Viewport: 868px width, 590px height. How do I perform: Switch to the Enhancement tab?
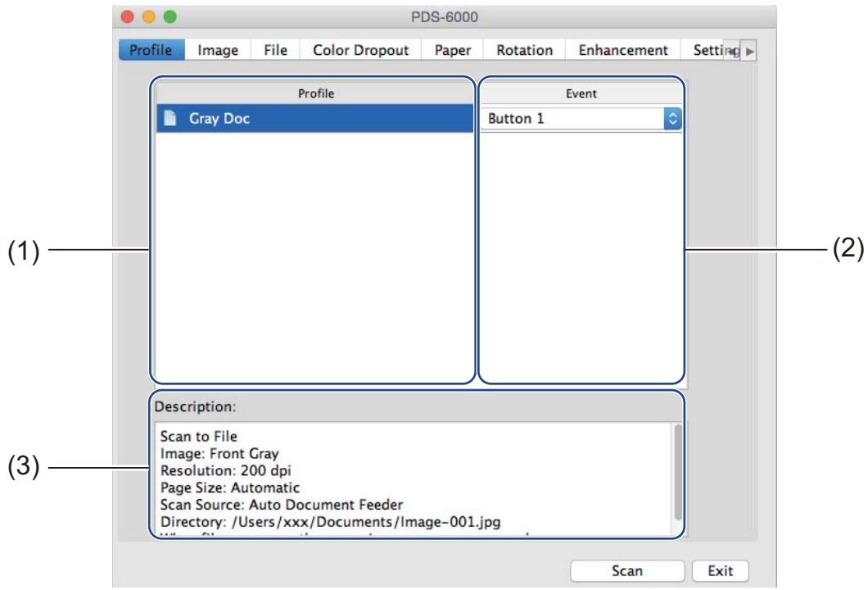point(623,50)
